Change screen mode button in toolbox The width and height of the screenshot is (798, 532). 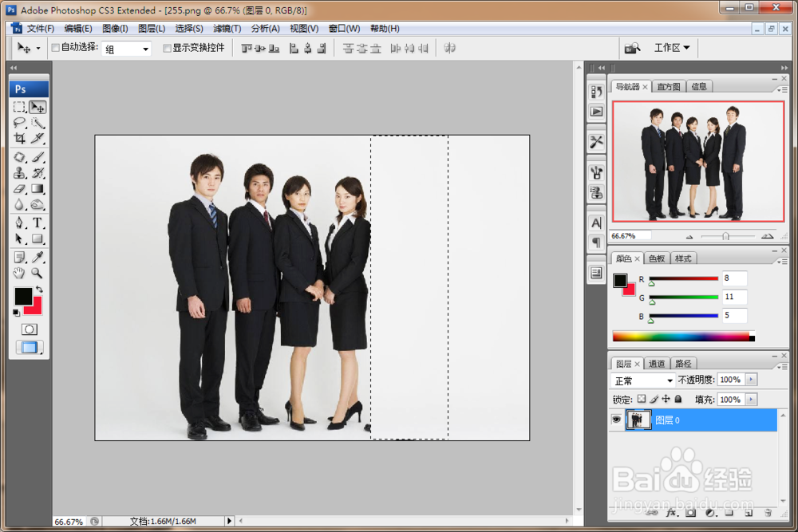coord(29,348)
